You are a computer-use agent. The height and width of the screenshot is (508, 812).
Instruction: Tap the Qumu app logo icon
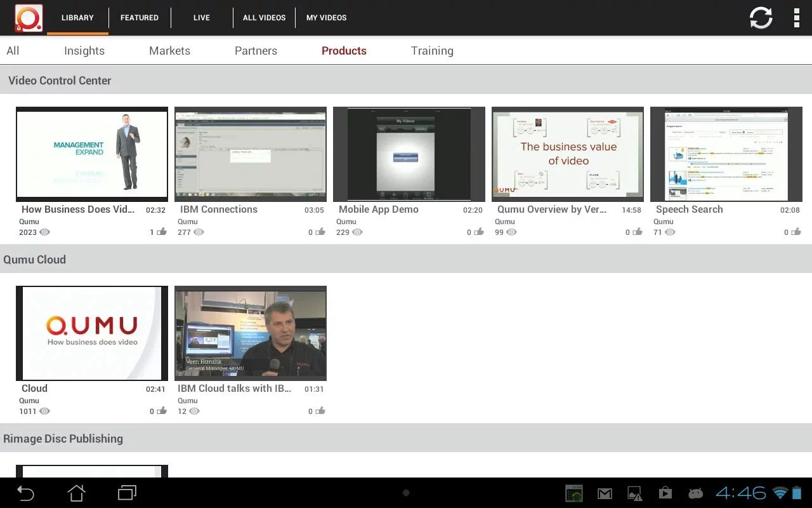pyautogui.click(x=29, y=18)
